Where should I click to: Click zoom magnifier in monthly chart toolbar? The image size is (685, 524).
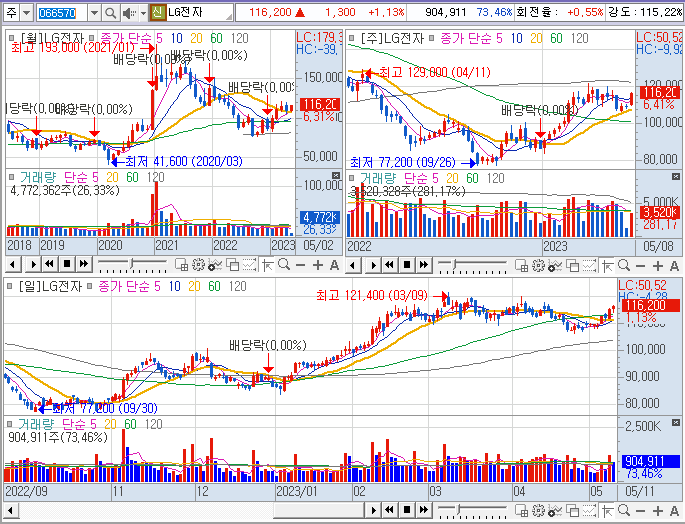(284, 264)
